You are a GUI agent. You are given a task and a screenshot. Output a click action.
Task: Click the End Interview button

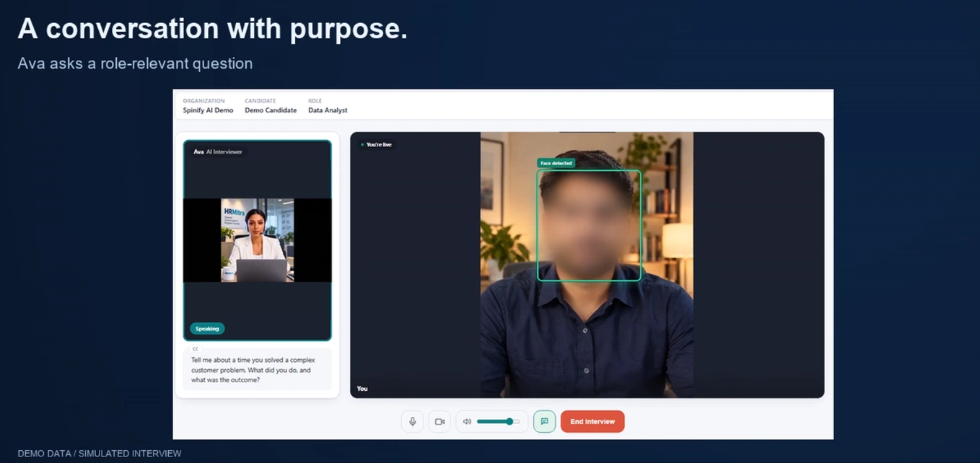point(592,422)
